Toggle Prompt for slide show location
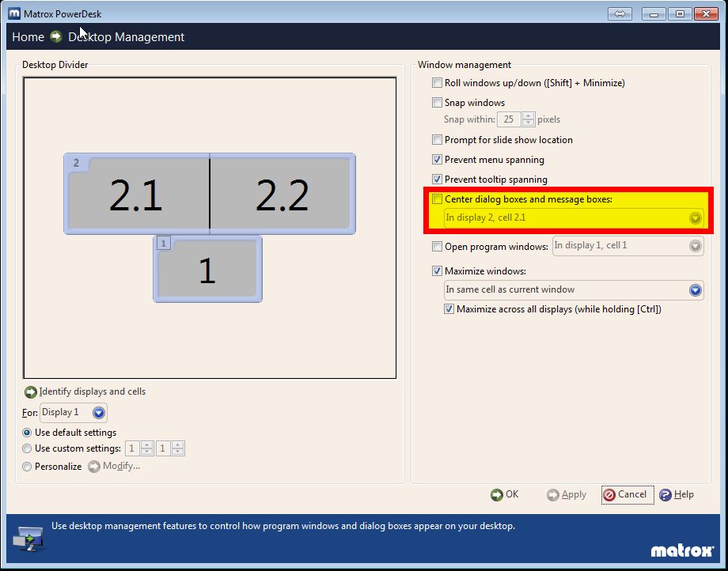Image resolution: width=728 pixels, height=571 pixels. [437, 139]
